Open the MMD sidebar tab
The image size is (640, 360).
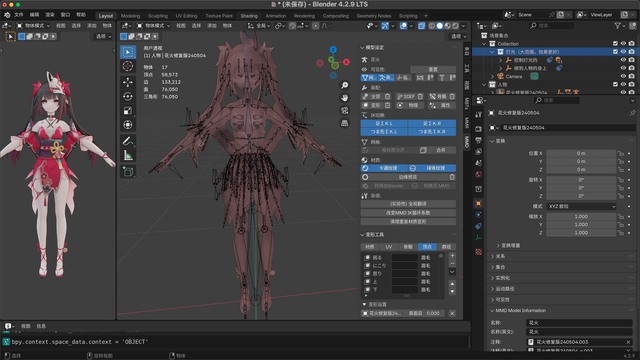pos(467,142)
